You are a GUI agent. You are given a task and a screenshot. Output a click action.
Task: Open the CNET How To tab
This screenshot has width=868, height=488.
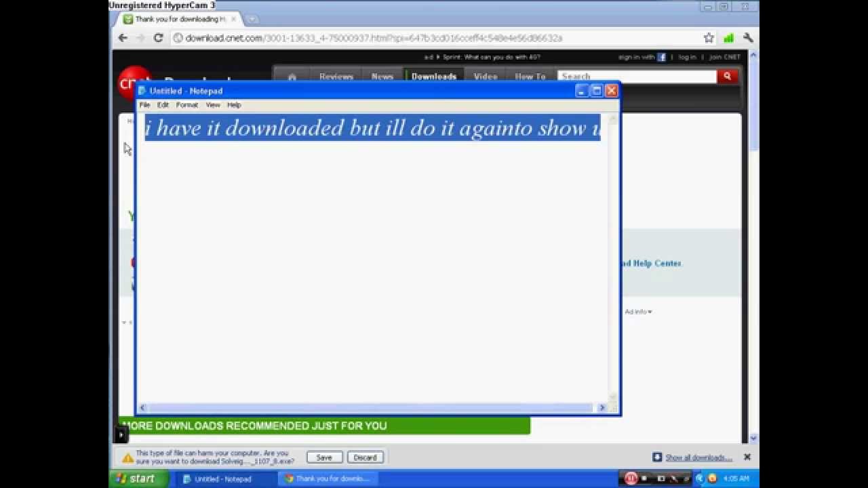pyautogui.click(x=530, y=77)
